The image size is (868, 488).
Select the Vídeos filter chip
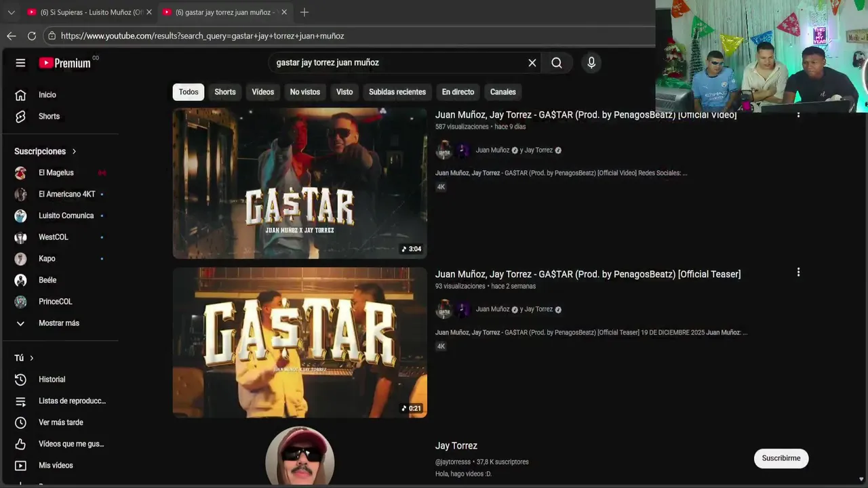[x=263, y=92]
